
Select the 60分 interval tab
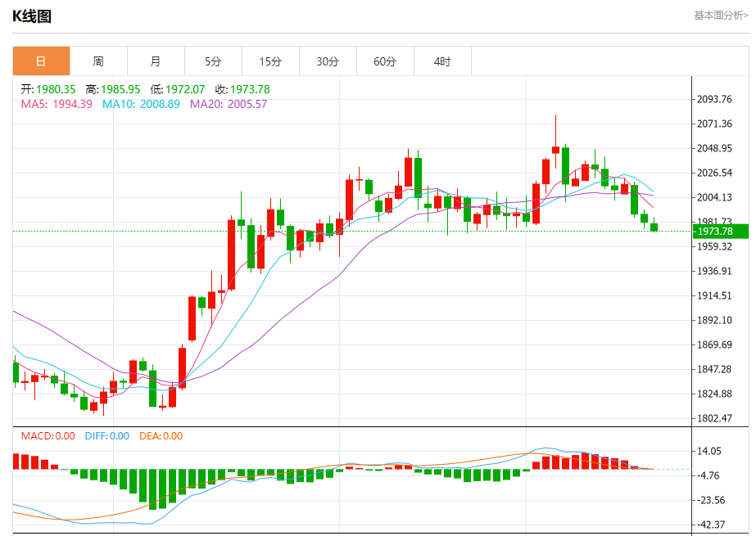click(385, 61)
